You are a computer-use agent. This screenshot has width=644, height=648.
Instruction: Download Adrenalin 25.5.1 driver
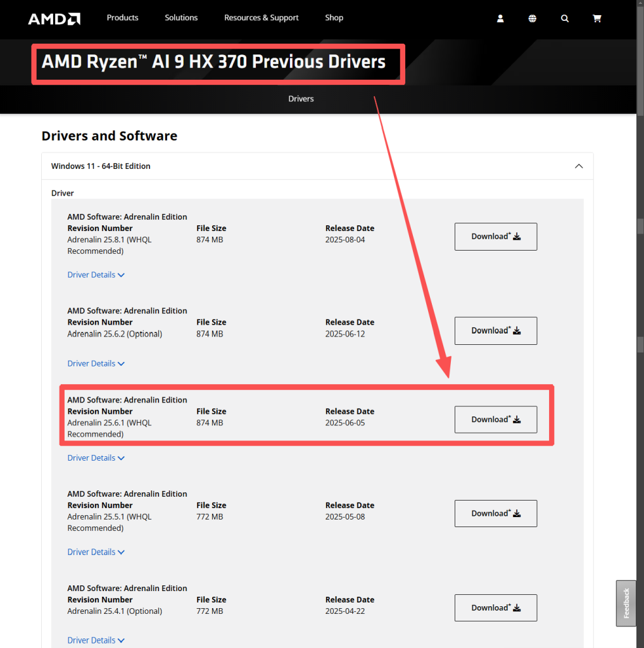click(x=495, y=514)
